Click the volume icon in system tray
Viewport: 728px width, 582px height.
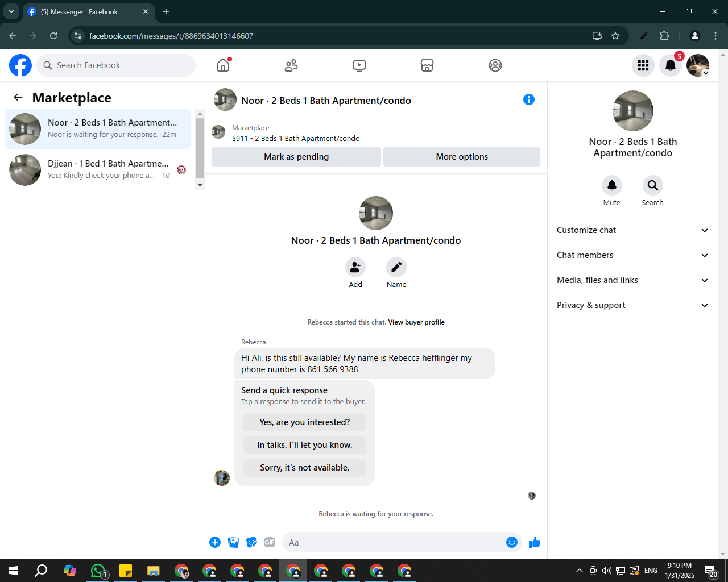[607, 571]
